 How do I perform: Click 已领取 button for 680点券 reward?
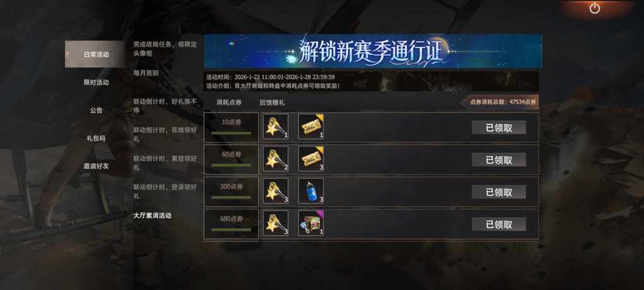pos(499,224)
